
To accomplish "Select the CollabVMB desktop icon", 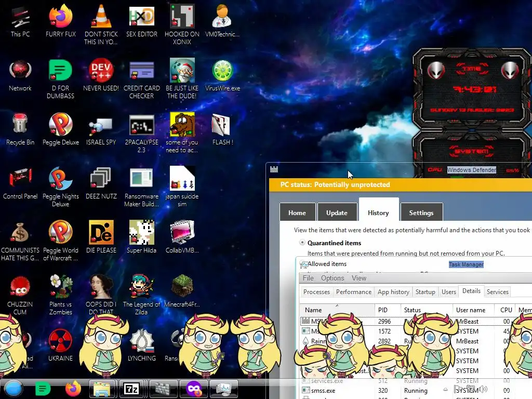I will [182, 238].
